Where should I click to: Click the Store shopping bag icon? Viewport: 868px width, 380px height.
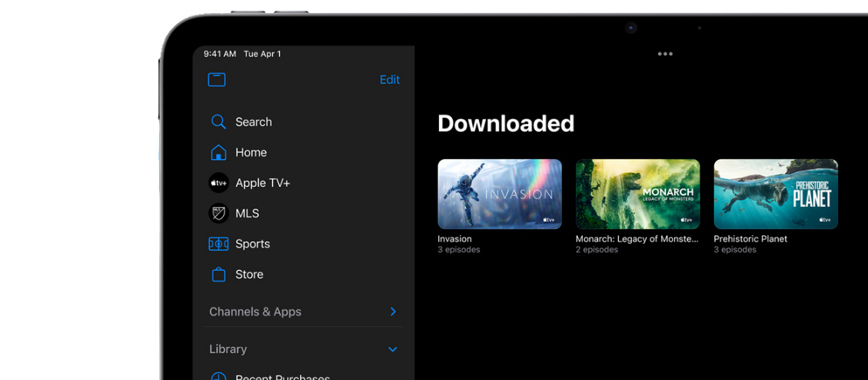point(218,274)
